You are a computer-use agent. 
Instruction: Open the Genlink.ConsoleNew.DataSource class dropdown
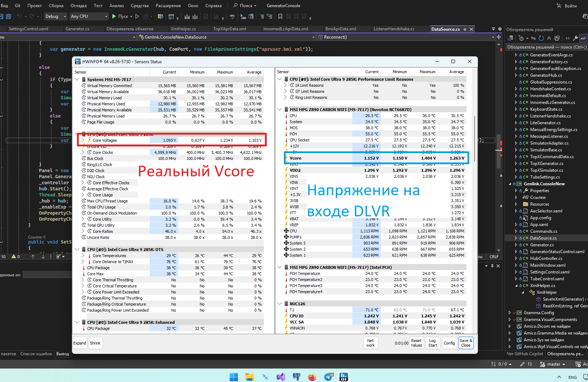coord(226,37)
